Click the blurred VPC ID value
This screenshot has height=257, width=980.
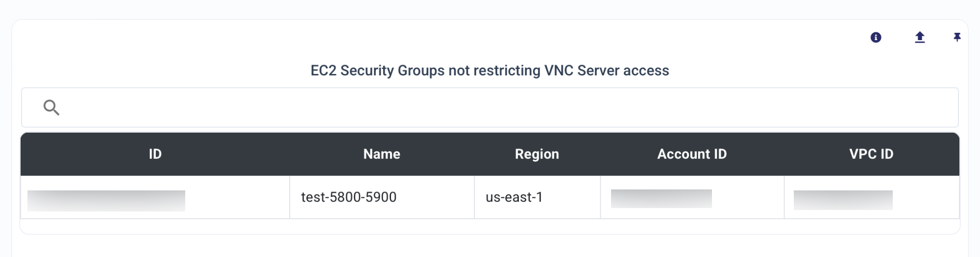click(843, 200)
